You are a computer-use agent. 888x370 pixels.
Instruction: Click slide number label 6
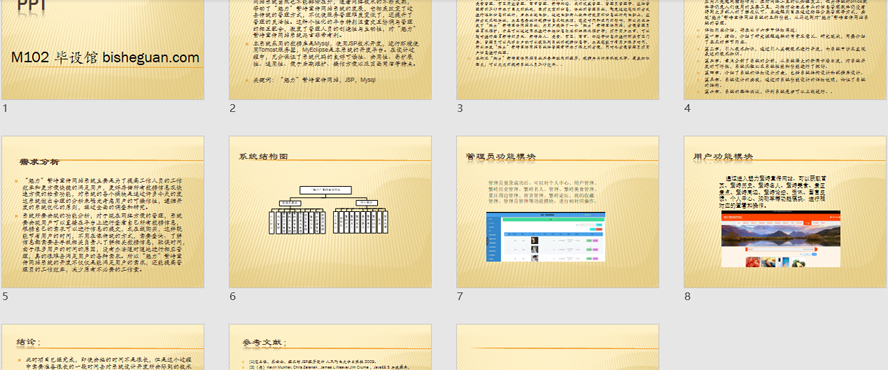(233, 296)
